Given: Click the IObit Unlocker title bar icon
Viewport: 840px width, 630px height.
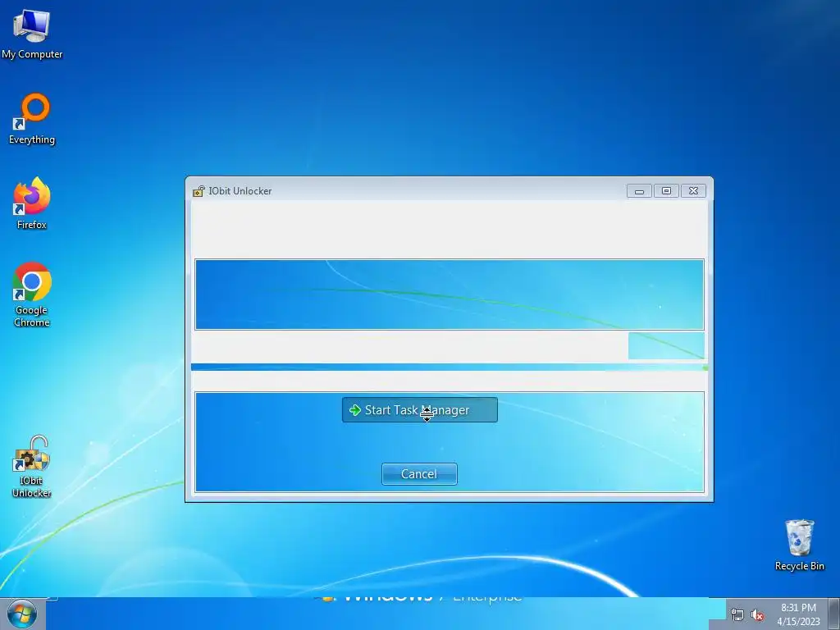Looking at the screenshot, I should pyautogui.click(x=199, y=190).
